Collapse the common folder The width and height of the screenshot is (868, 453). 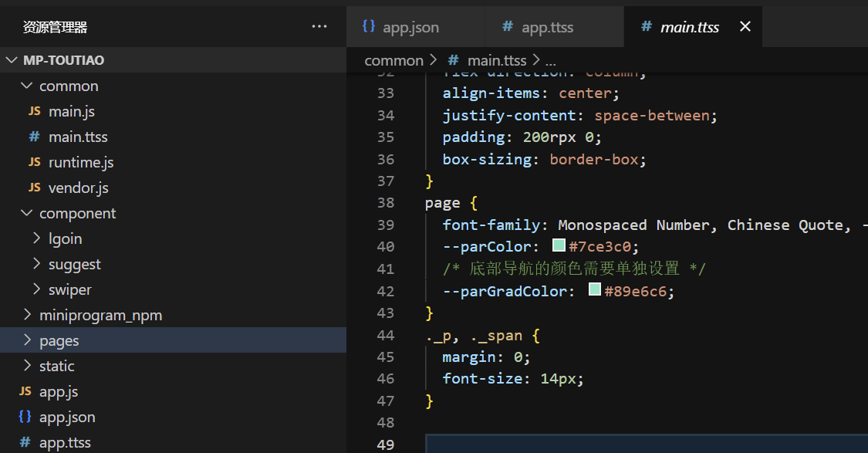(x=27, y=86)
